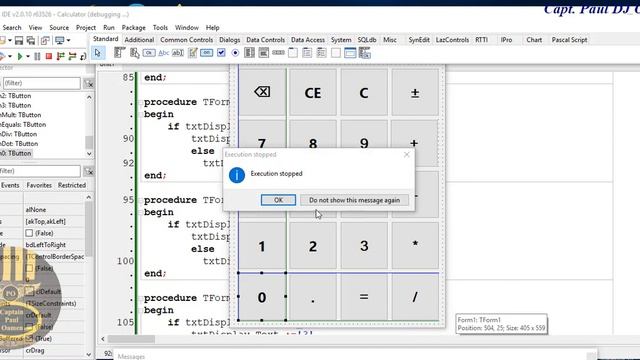Pick the TGroupBox component icon

tap(293, 53)
